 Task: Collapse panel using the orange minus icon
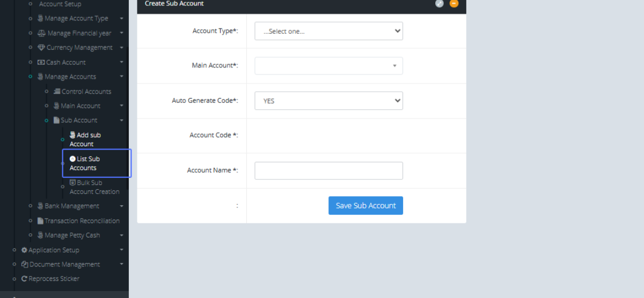pos(454,4)
